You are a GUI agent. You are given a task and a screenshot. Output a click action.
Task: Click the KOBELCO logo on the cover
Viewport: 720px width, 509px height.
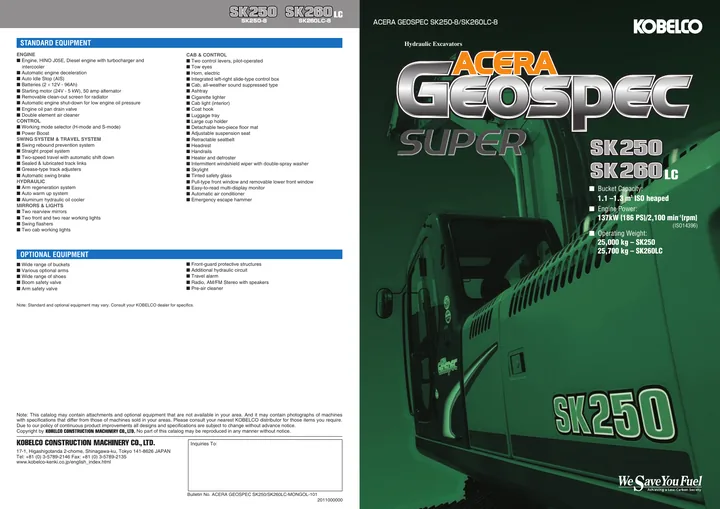(667, 26)
